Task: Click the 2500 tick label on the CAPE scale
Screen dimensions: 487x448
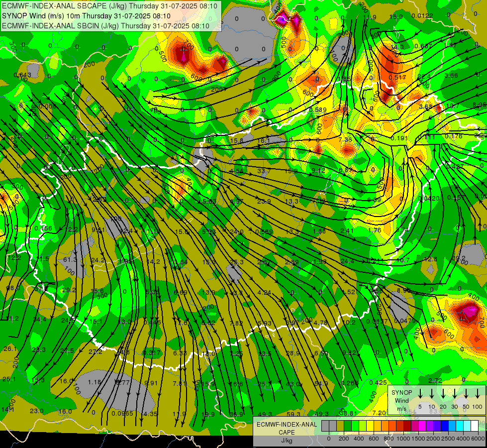Action: [x=448, y=439]
